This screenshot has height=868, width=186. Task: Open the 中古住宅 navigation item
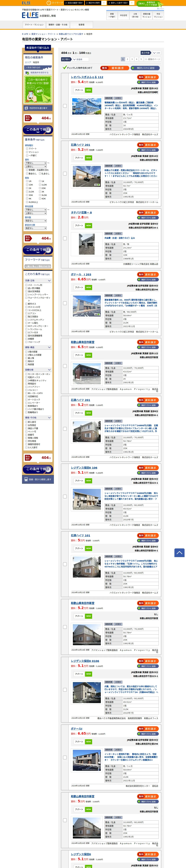pos(124,15)
